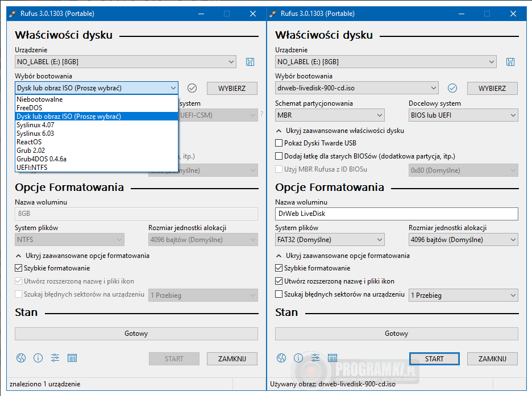Select Grub 2.02 from boot list
The height and width of the screenshot is (396, 532).
point(97,150)
